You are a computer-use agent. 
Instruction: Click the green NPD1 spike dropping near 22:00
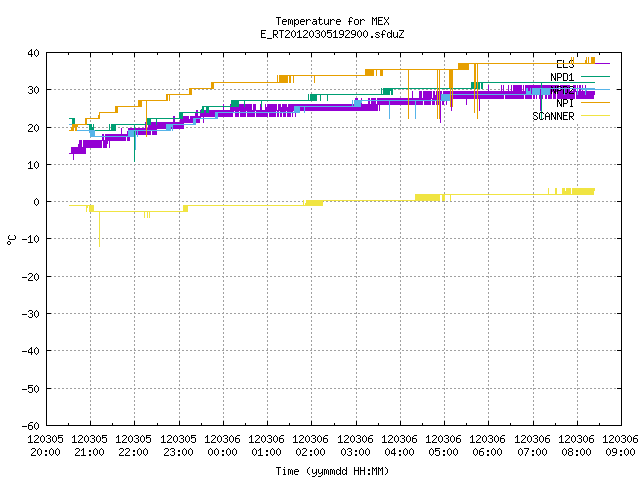[x=135, y=144]
